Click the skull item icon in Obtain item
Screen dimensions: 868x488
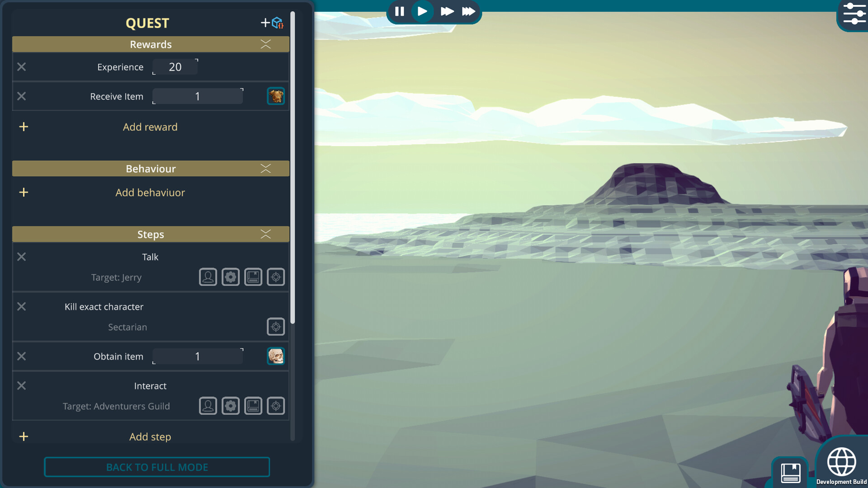(x=276, y=357)
